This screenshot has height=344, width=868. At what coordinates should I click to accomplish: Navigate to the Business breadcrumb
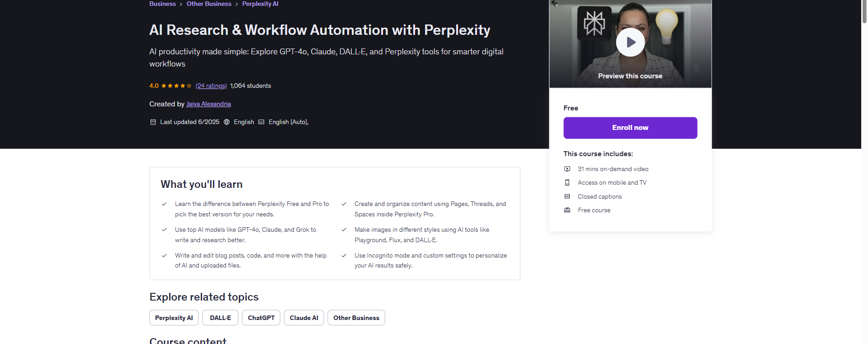(x=162, y=4)
